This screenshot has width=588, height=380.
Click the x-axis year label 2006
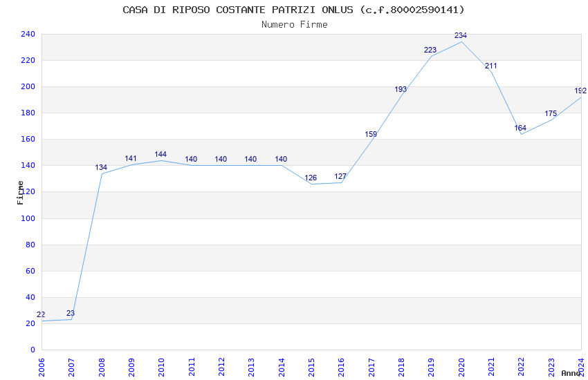pos(42,368)
